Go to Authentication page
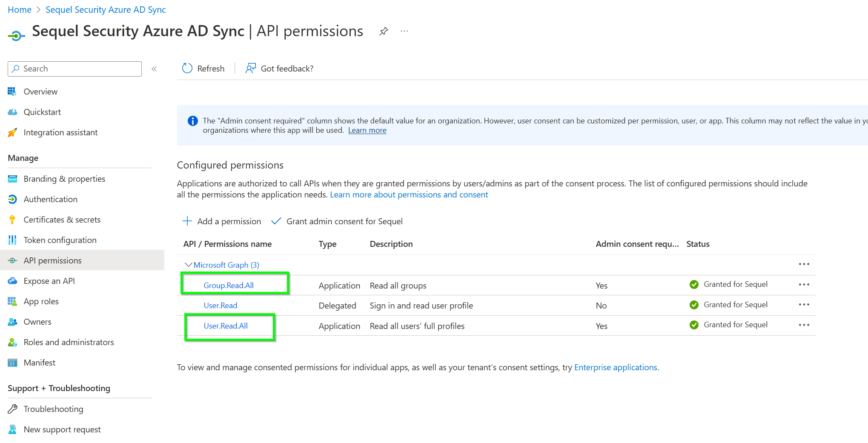The image size is (868, 443). [50, 199]
